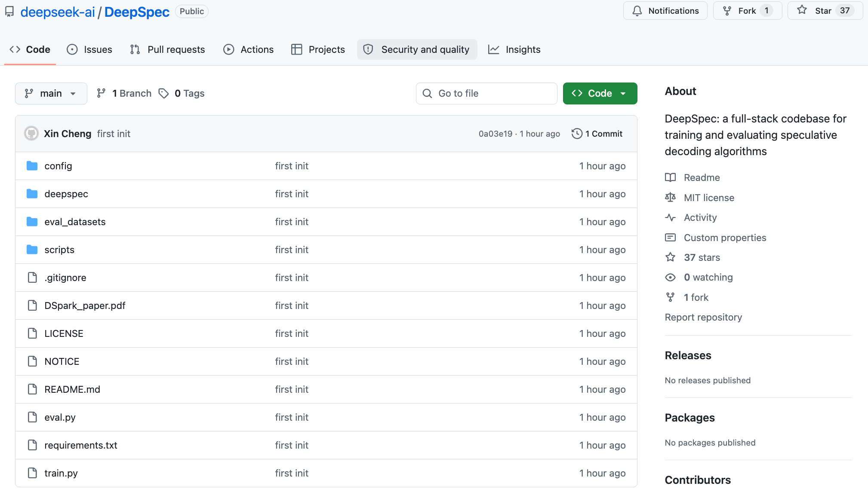Image resolution: width=868 pixels, height=489 pixels.
Task: Open the commit history clock icon
Action: point(577,134)
